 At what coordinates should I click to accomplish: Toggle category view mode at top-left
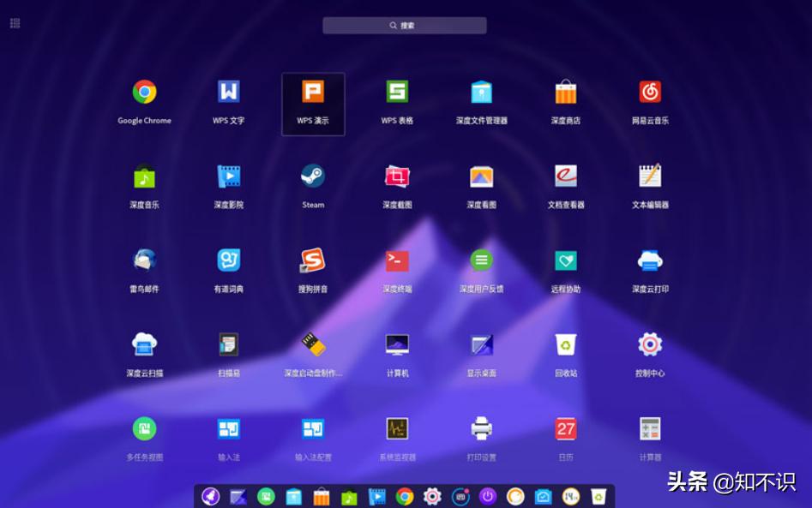pyautogui.click(x=15, y=23)
